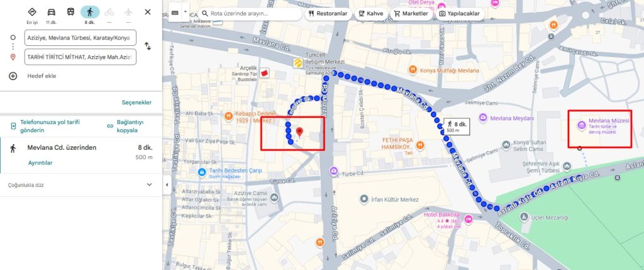Viewport: 644px width, 270px height.
Task: Select the driving travel mode icon
Action: (52, 12)
